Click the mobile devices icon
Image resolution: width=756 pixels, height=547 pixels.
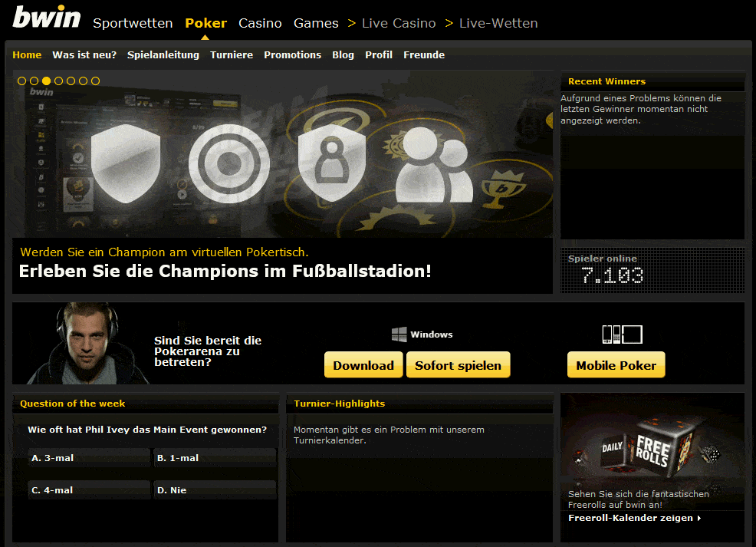(x=623, y=334)
